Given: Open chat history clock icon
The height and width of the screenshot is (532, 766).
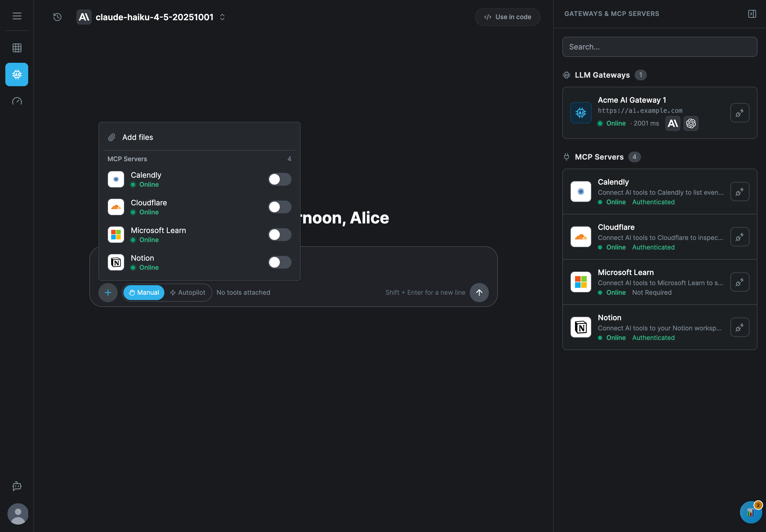Looking at the screenshot, I should (57, 17).
